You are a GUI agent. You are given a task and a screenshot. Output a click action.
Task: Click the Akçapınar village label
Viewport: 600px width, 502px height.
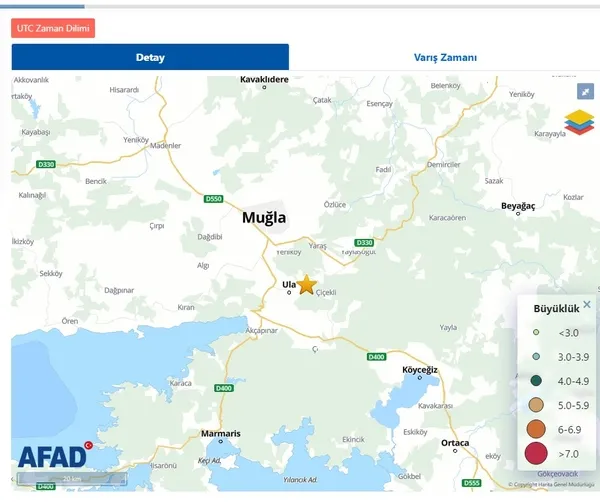(x=262, y=330)
